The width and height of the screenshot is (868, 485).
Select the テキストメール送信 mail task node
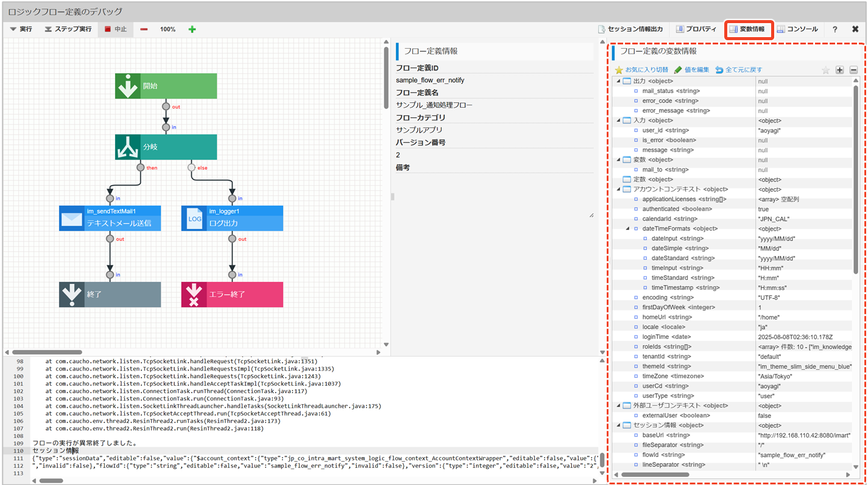(110, 218)
